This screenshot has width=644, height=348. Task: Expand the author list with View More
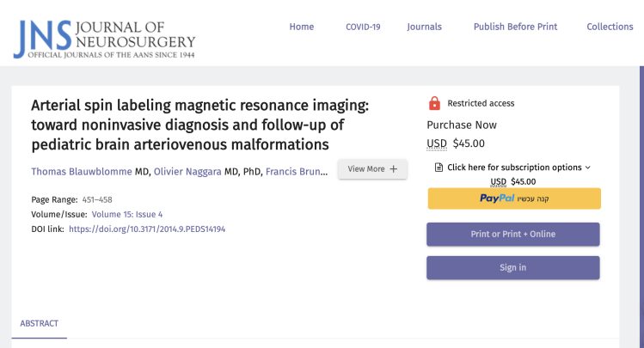371,169
